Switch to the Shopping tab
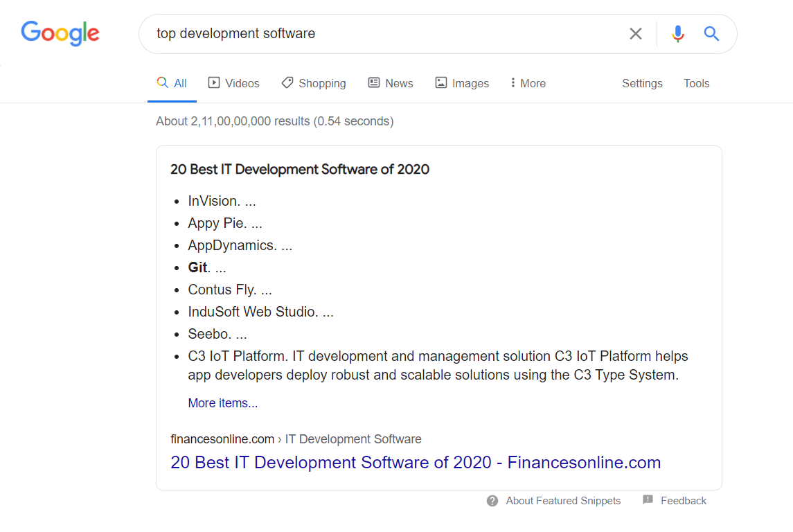The image size is (793, 532). tap(314, 83)
